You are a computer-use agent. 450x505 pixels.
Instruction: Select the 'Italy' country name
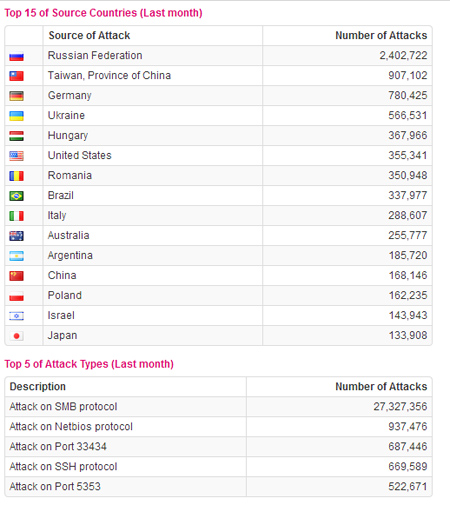57,216
